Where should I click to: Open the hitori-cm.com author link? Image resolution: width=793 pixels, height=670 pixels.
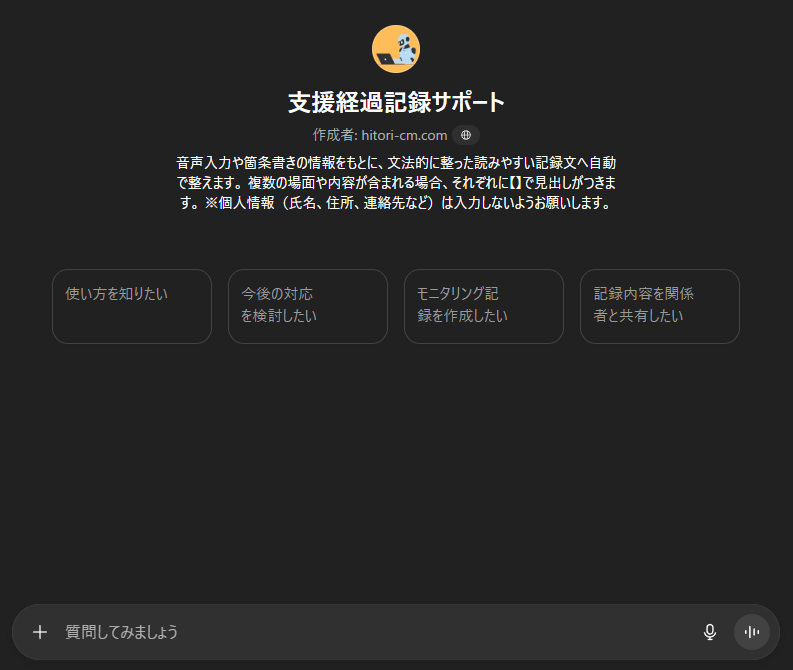point(404,135)
